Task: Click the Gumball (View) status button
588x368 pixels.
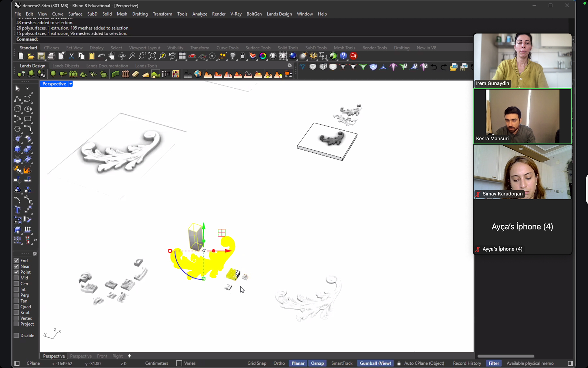Action: tap(375, 363)
